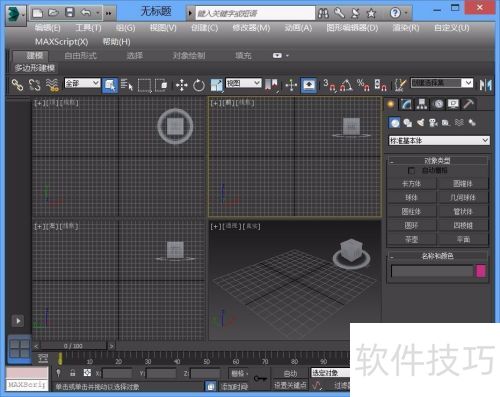The image size is (500, 397).
Task: Toggle the Percent Snap button
Action: pos(363,85)
